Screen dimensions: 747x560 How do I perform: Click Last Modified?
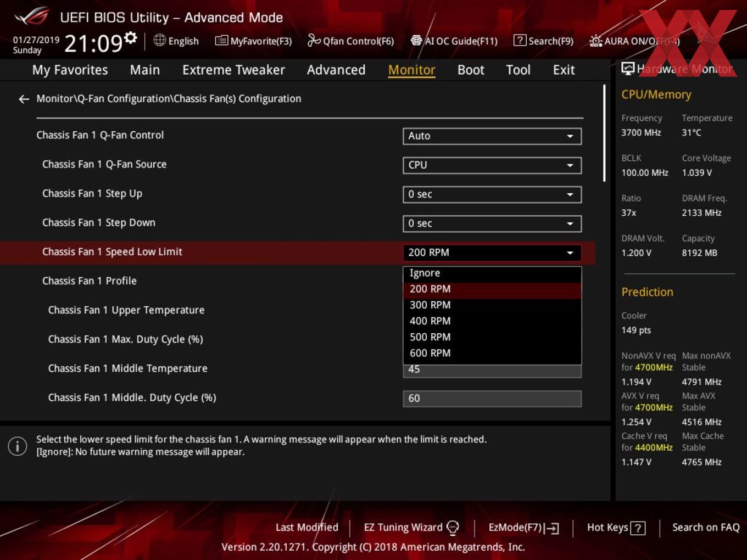[306, 528]
